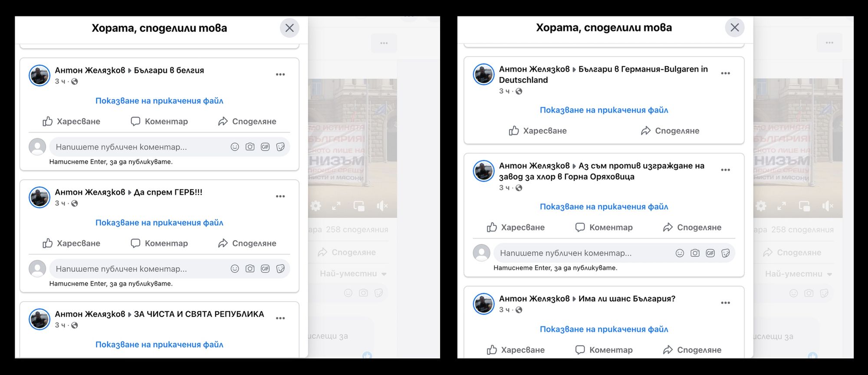Comment on the Да спрем ГЕРБ!!! post
The height and width of the screenshot is (375, 868).
(x=159, y=243)
